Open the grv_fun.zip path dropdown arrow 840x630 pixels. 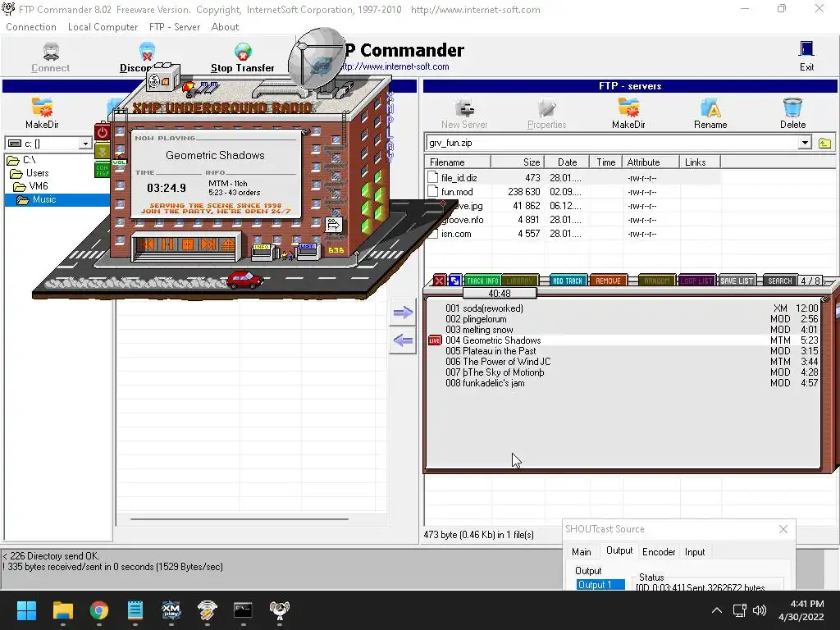[x=804, y=143]
